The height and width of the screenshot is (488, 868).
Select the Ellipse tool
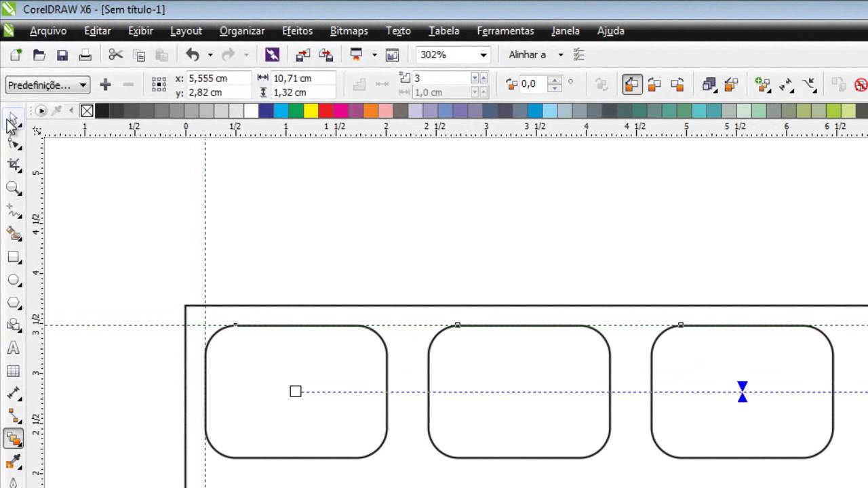[14, 280]
